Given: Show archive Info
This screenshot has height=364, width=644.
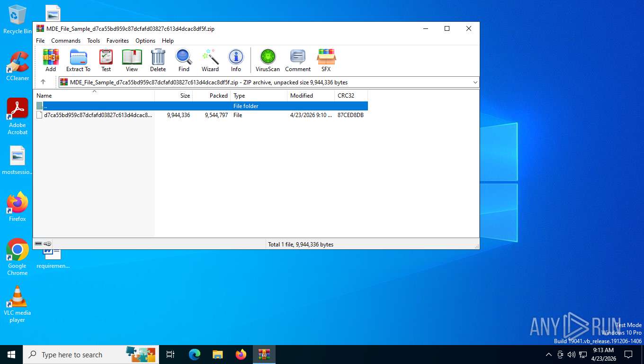Looking at the screenshot, I should click(236, 60).
